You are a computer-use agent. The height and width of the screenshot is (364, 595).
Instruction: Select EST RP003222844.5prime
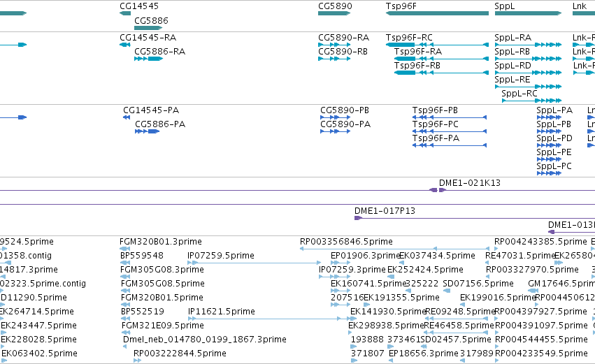180,354
